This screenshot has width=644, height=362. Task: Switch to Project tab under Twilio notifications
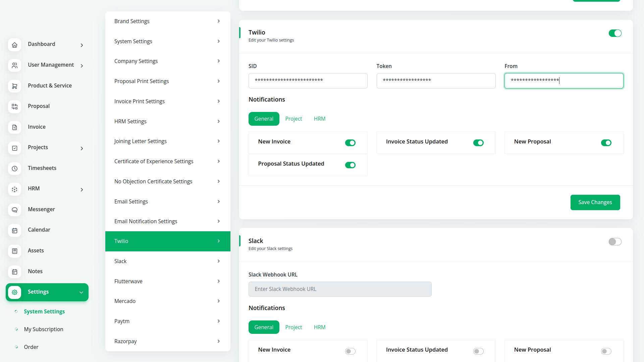coord(293,119)
